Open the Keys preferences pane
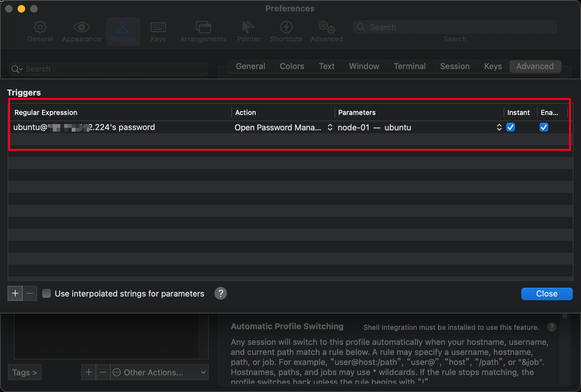The width and height of the screenshot is (581, 392). [x=158, y=31]
